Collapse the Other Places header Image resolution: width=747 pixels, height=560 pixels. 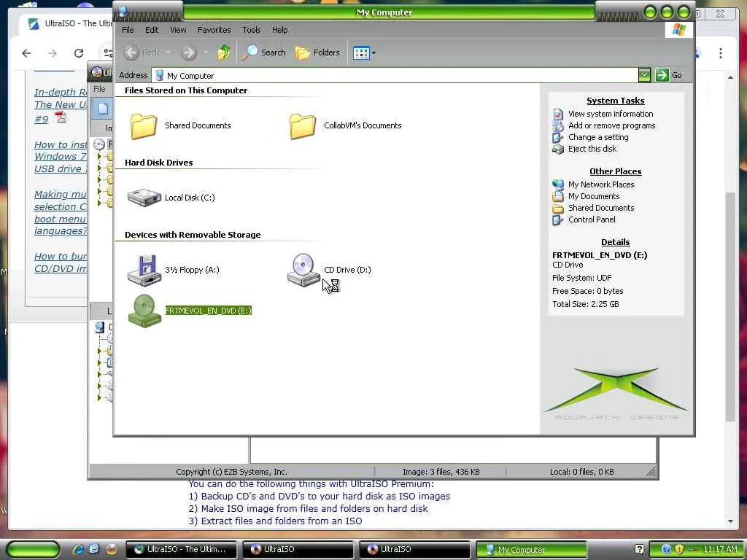coord(615,171)
